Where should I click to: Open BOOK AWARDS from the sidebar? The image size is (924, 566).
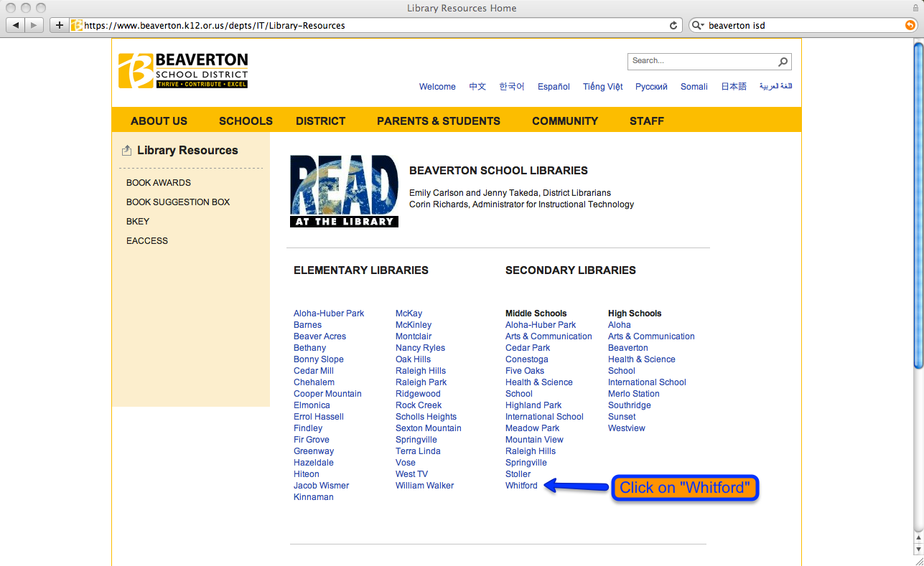coord(158,182)
